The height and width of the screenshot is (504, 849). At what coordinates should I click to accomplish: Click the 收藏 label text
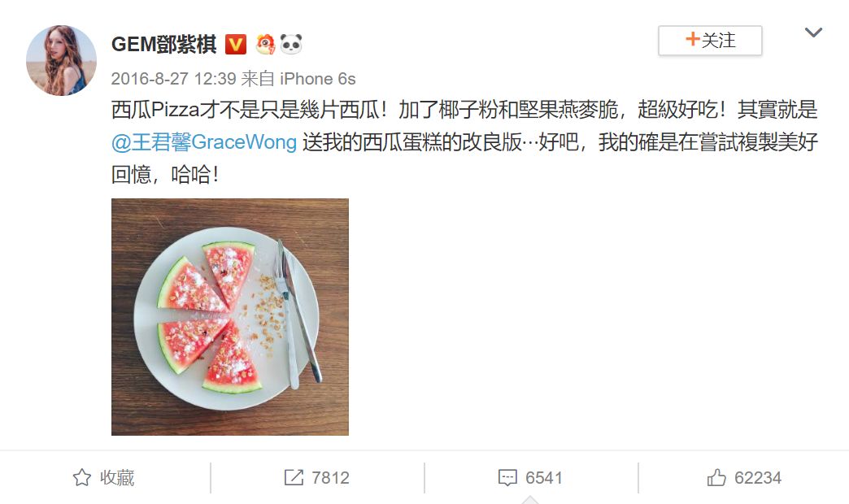tap(117, 477)
